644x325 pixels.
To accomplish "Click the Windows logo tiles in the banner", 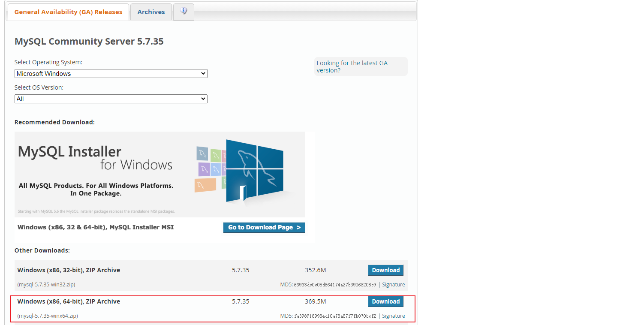I will point(210,169).
